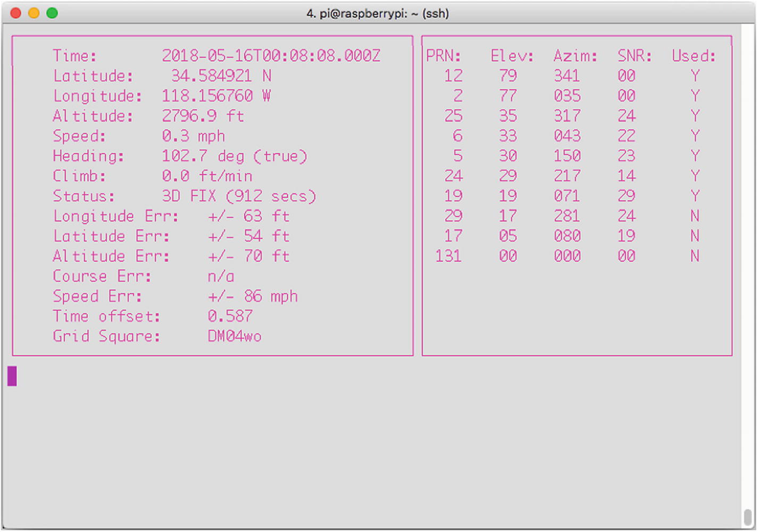The height and width of the screenshot is (532, 758).
Task: Click the speed error '+/- 86 mph'
Action: [x=253, y=296]
